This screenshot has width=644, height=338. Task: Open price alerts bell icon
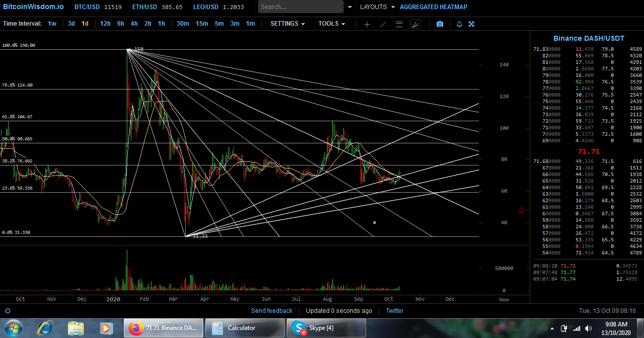coord(459,24)
